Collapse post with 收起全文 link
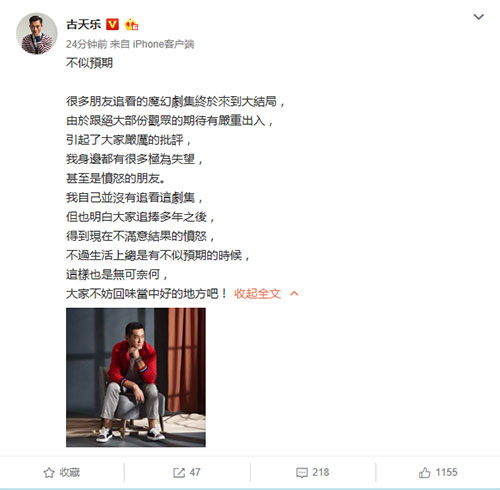Image resolution: width=500 pixels, height=490 pixels. (257, 294)
